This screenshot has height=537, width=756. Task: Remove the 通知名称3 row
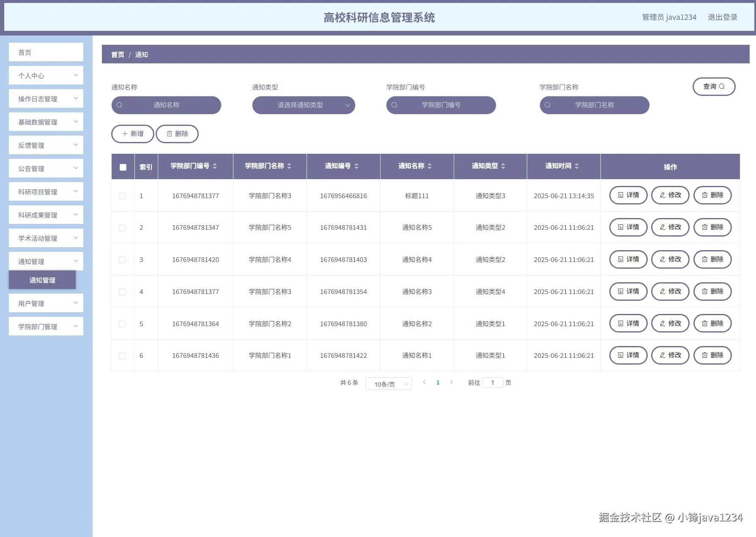[x=712, y=292]
